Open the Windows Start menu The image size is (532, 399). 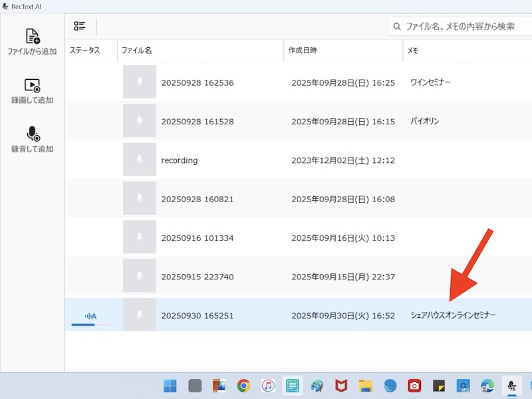click(x=170, y=386)
